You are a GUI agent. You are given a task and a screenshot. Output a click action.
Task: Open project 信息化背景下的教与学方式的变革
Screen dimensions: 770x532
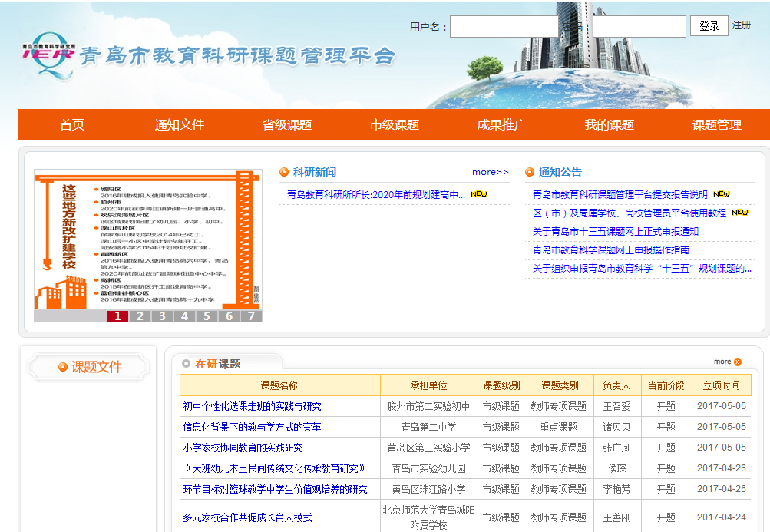pos(252,427)
